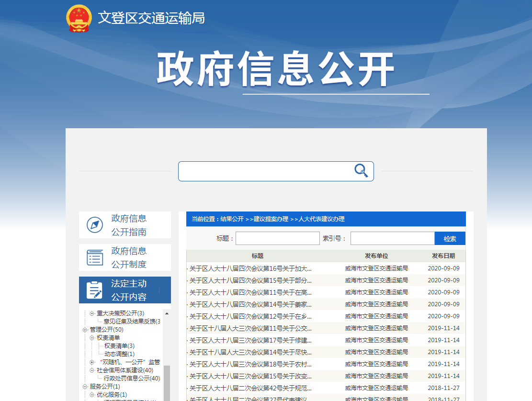Click the main site search box
Image resolution: width=532 pixels, height=401 pixels.
[266, 171]
